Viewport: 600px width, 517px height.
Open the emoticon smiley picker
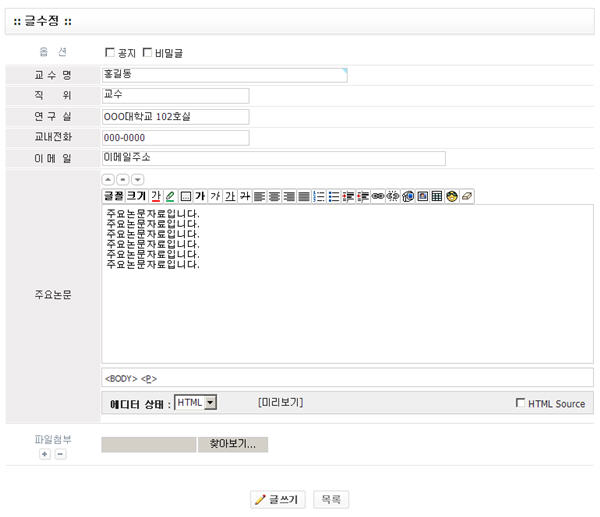point(452,196)
